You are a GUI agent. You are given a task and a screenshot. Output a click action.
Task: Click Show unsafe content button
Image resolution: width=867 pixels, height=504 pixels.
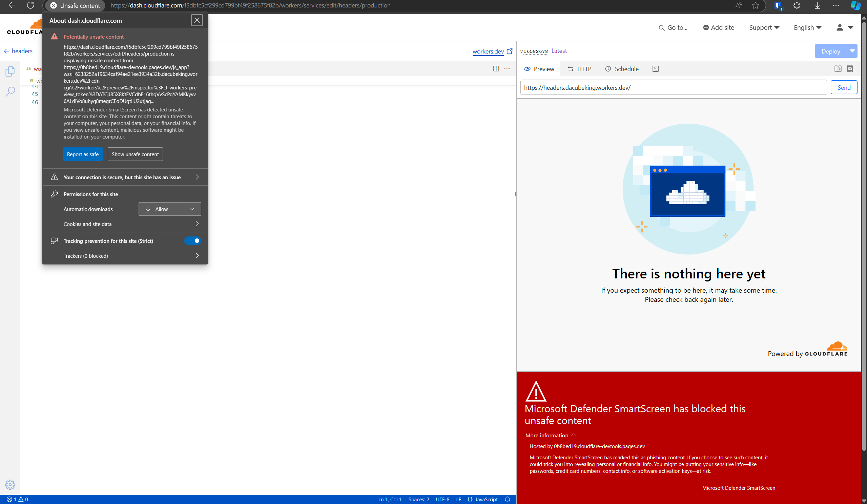pos(135,154)
